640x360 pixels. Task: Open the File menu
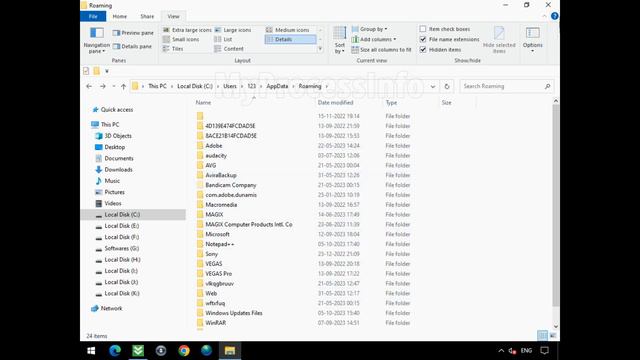[x=93, y=16]
